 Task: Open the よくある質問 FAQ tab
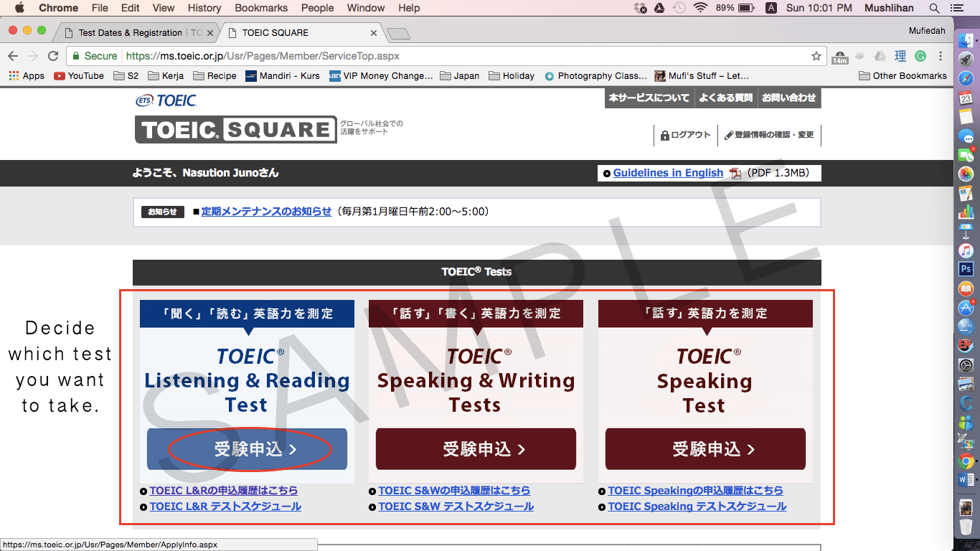[x=725, y=98]
